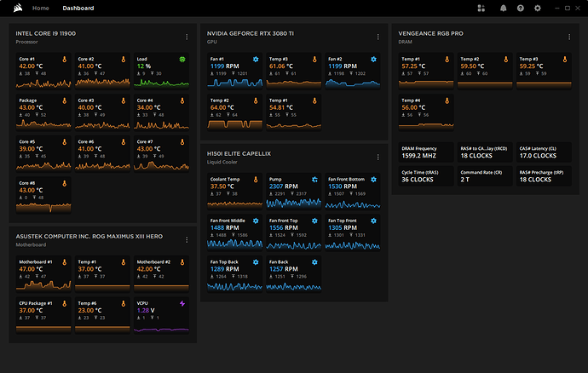The width and height of the screenshot is (588, 373).
Task: Select the Core #6 temperature graph
Action: [x=102, y=166]
